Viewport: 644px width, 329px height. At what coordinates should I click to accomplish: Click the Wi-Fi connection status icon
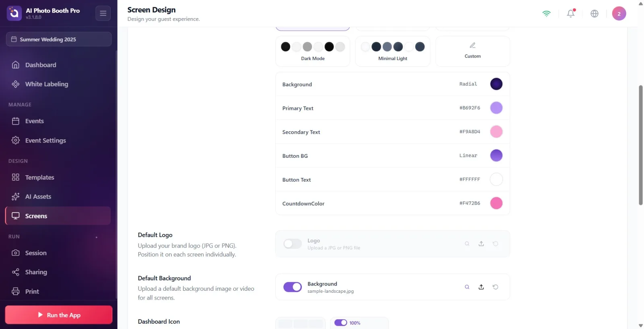coord(546,14)
